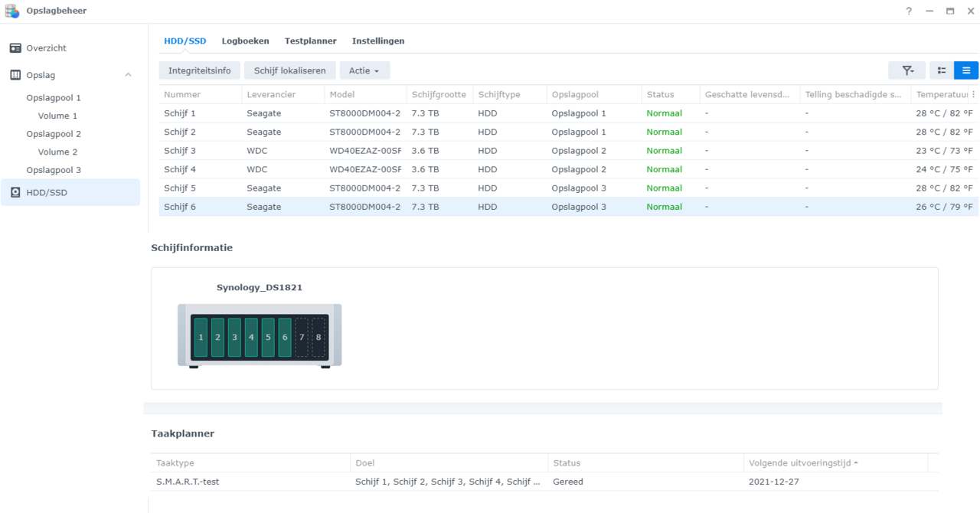The width and height of the screenshot is (980, 513).
Task: Open the filter icon dropdown
Action: click(x=906, y=70)
